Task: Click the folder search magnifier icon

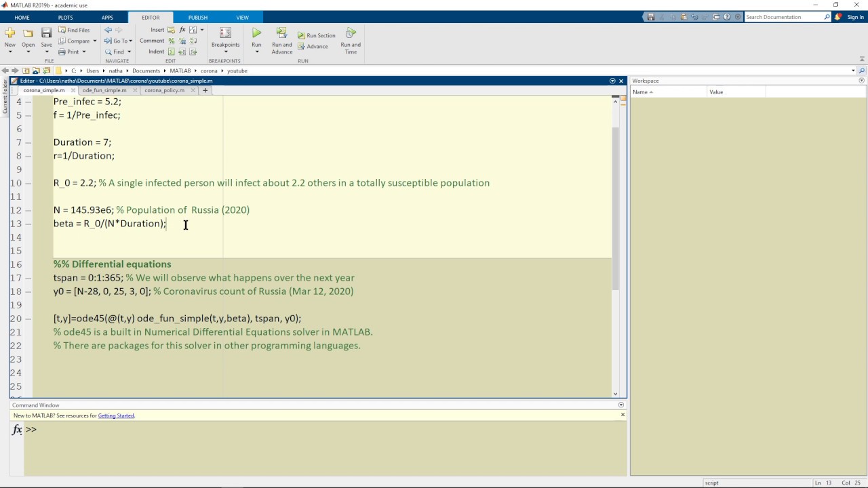Action: (862, 70)
